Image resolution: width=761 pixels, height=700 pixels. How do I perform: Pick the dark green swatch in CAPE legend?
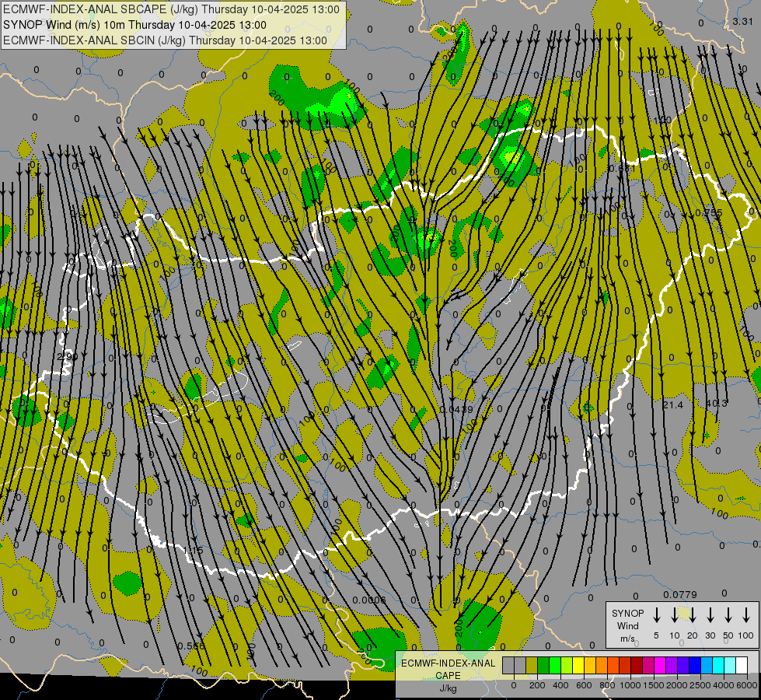click(543, 665)
